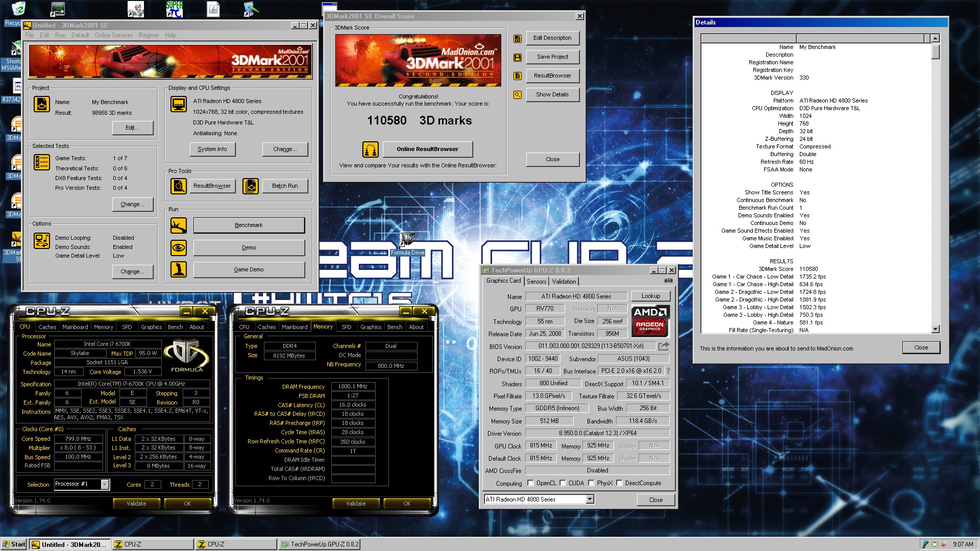Click the Project icon in 3DMark2001 window
Screen dimensions: 980x551
[42, 104]
